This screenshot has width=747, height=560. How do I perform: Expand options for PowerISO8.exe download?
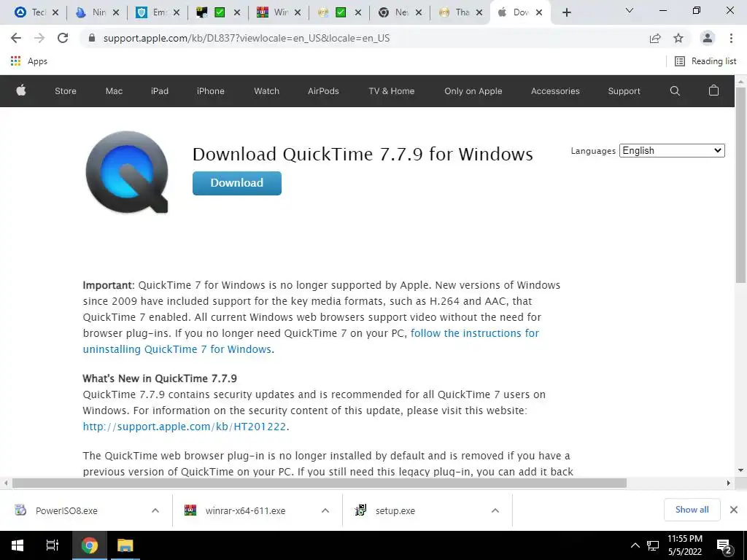155,510
